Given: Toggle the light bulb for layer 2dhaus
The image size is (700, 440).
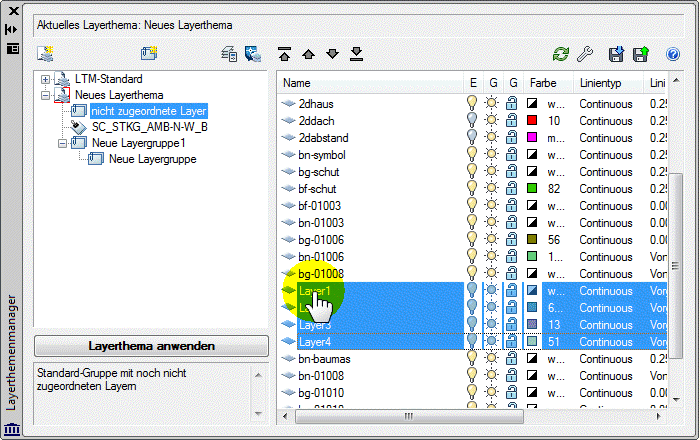Looking at the screenshot, I should 472,103.
